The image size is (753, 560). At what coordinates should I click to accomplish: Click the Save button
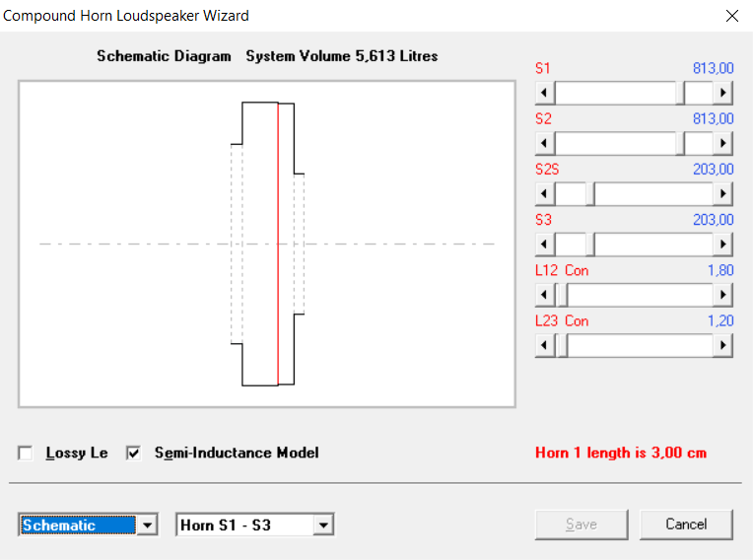(x=582, y=525)
